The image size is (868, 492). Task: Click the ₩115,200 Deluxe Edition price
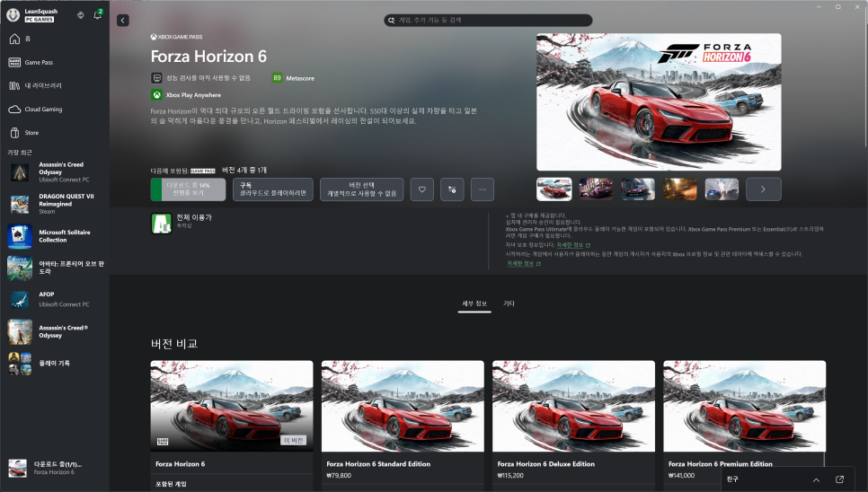point(511,476)
